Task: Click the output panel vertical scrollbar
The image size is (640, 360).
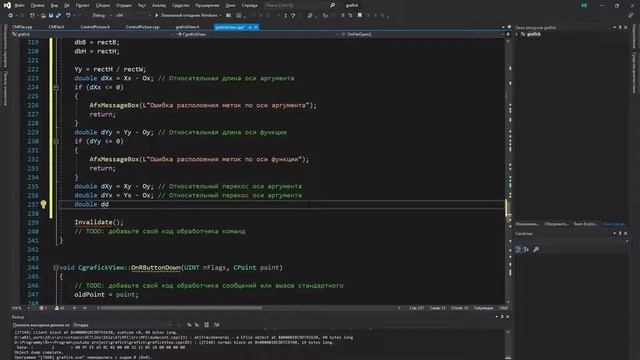Action: pos(508,344)
